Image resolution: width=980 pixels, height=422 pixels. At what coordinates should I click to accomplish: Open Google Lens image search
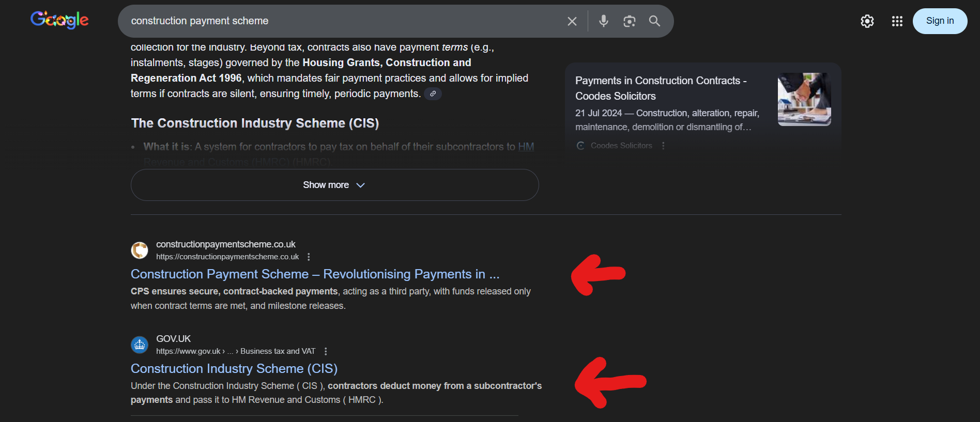coord(629,21)
